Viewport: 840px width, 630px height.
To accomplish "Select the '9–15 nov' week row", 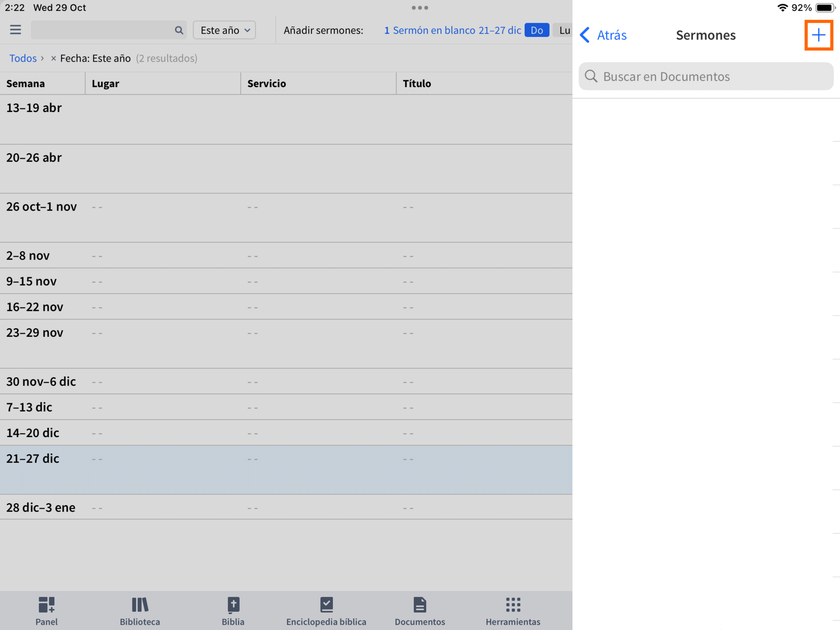I will [x=286, y=281].
